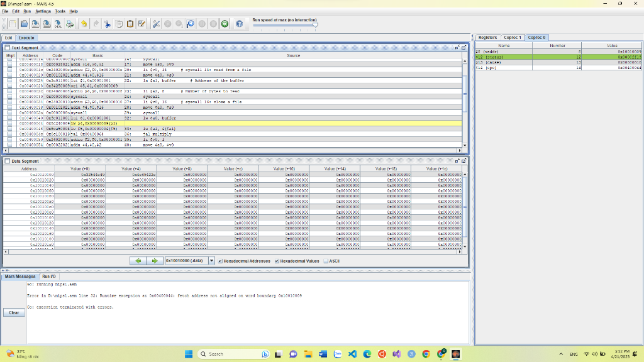Screen dimensions: 644x362
Task: Switch to the Run I/O tab
Action: (48, 277)
